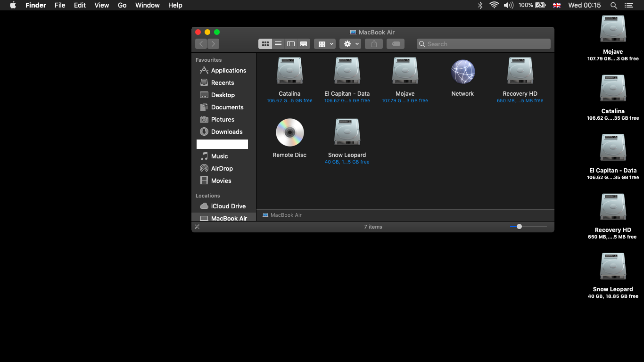The image size is (644, 362).
Task: Click the white highlighted sidebar row
Action: click(x=222, y=144)
